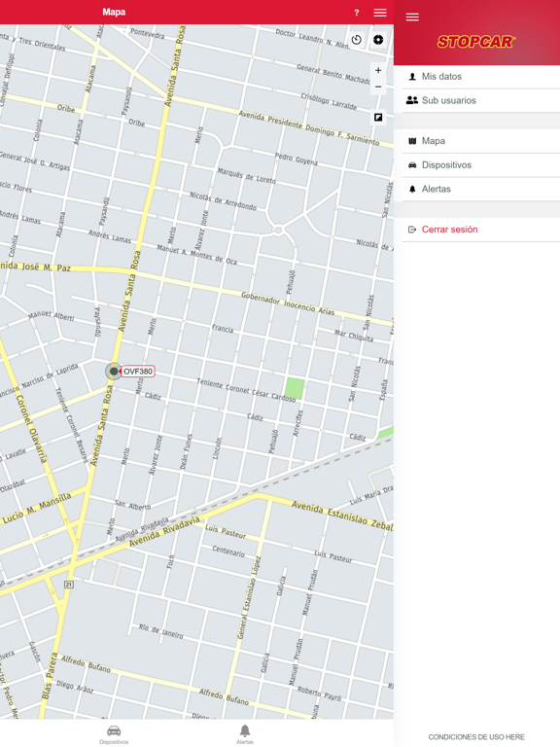560x747 pixels.
Task: Switch to the Alertas bottom tab
Action: click(x=245, y=734)
